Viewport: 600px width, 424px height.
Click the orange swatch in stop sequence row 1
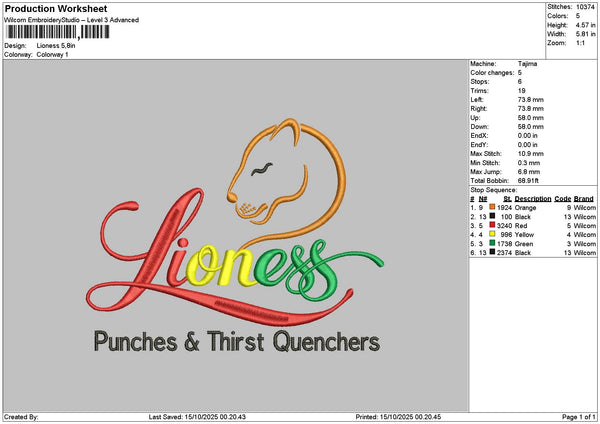492,207
